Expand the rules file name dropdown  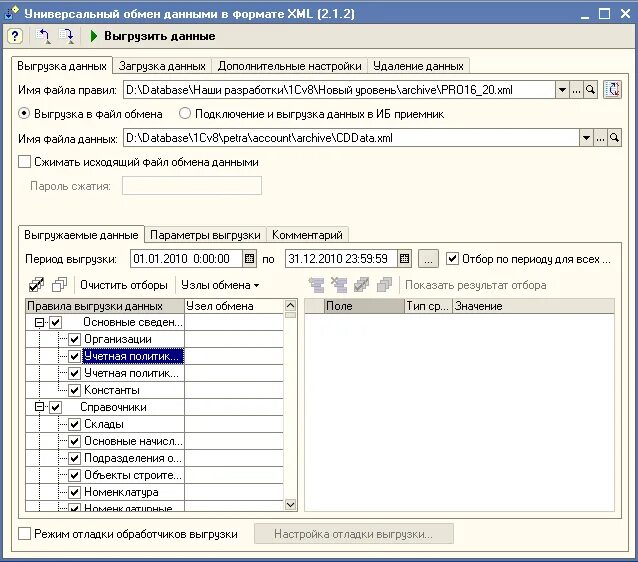tap(562, 90)
